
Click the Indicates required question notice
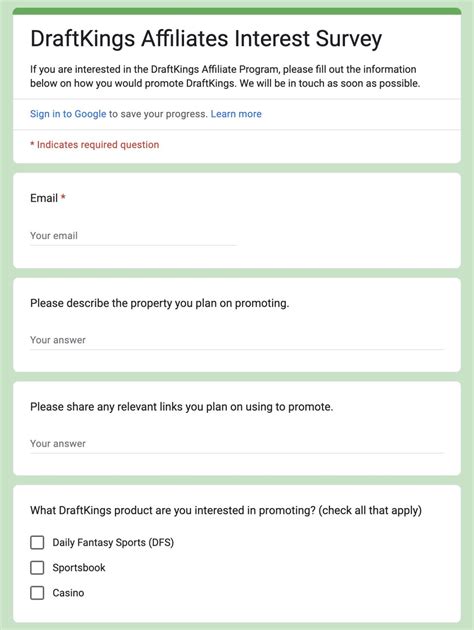(95, 145)
